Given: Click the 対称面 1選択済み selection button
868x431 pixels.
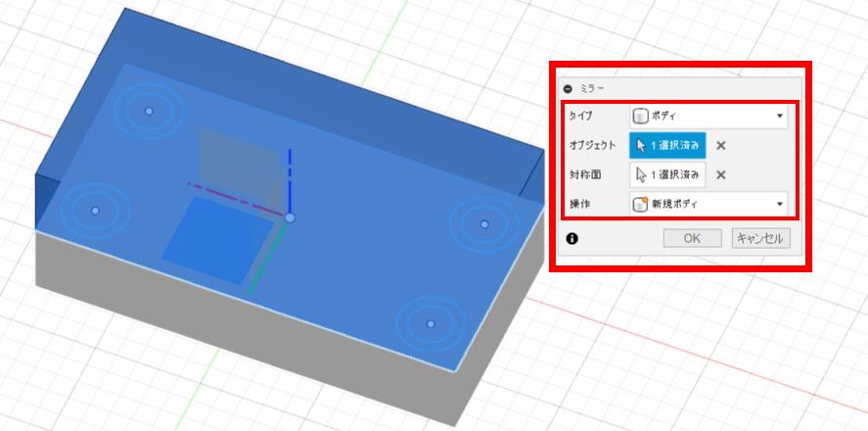Looking at the screenshot, I should point(667,175).
